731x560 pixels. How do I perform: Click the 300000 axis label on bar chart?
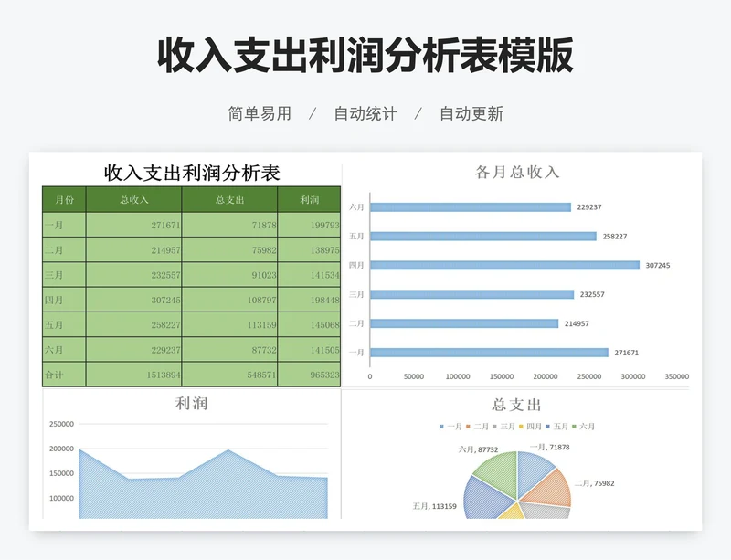pos(633,376)
